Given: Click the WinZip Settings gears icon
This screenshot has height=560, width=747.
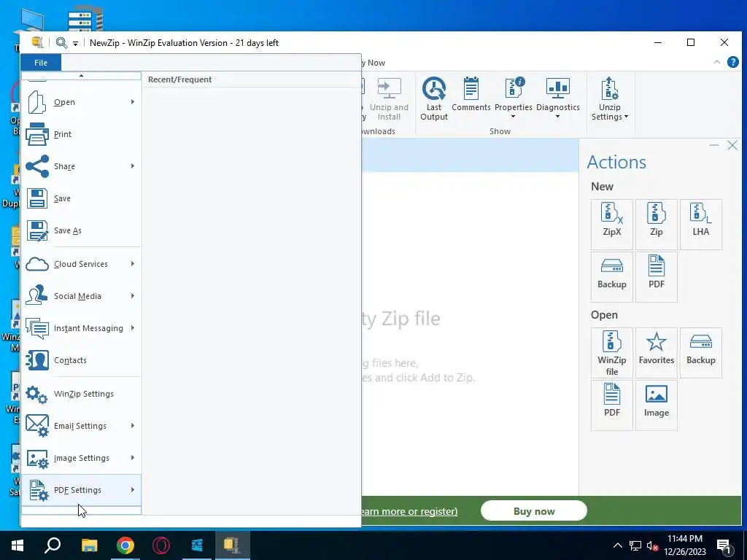Looking at the screenshot, I should (x=36, y=394).
